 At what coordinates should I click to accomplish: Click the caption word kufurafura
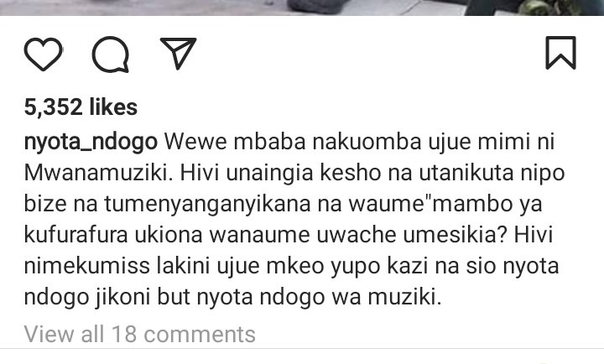coord(75,235)
